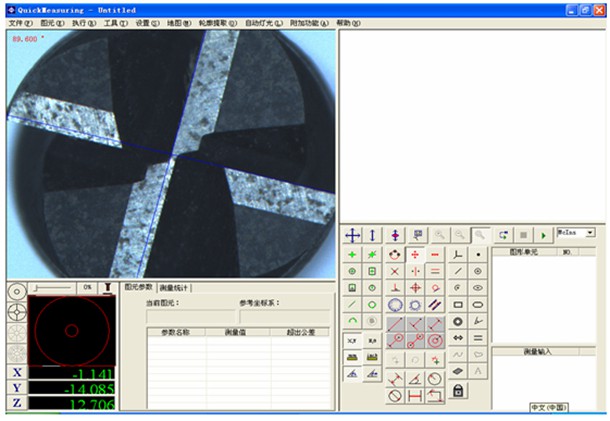Switch to the 测量统计 tab
The width and height of the screenshot is (610, 421).
point(174,288)
